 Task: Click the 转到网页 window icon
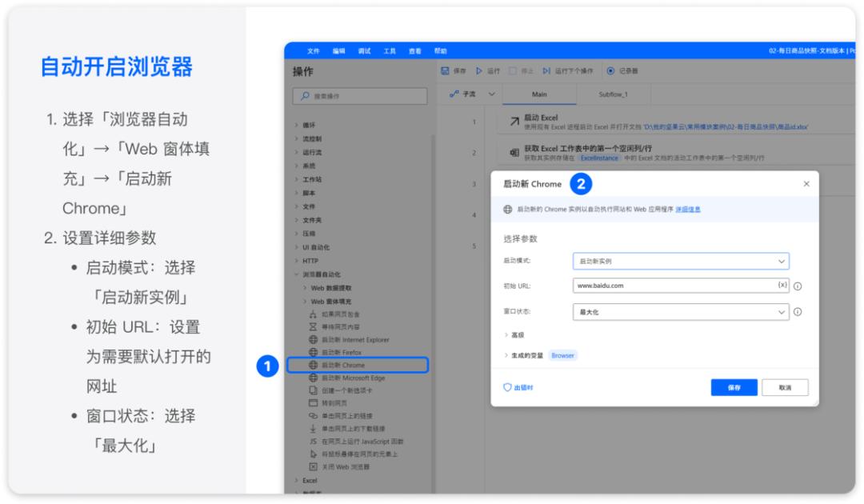tap(313, 402)
